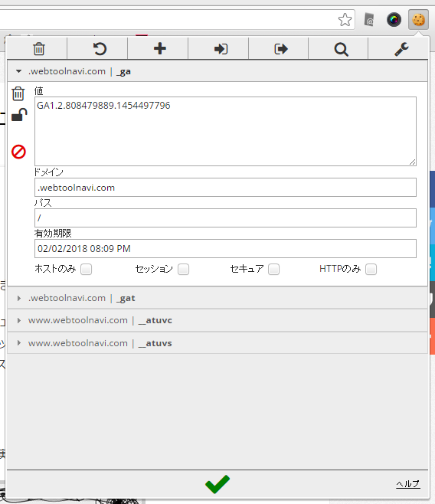Toggle the セッション checkbox
435x504 pixels.
[x=184, y=269]
